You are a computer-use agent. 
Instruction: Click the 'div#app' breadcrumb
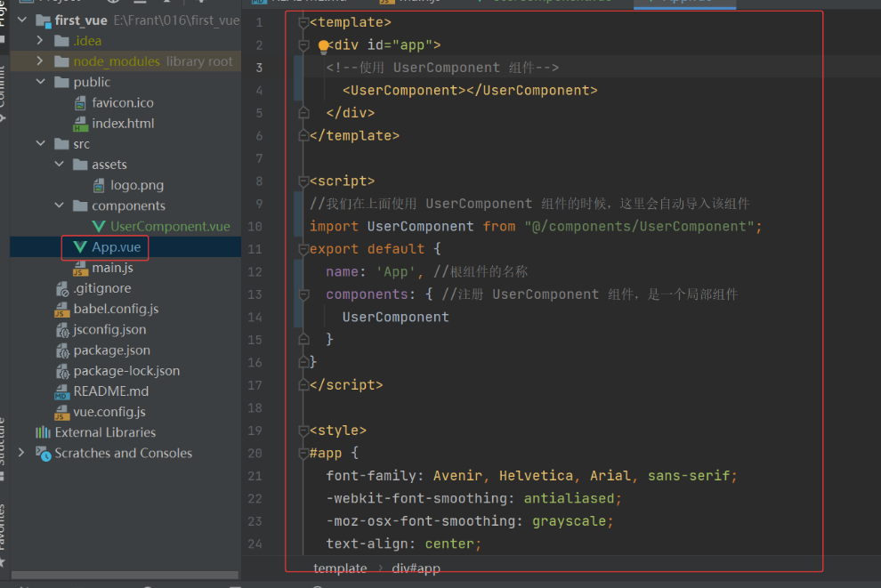click(x=416, y=568)
